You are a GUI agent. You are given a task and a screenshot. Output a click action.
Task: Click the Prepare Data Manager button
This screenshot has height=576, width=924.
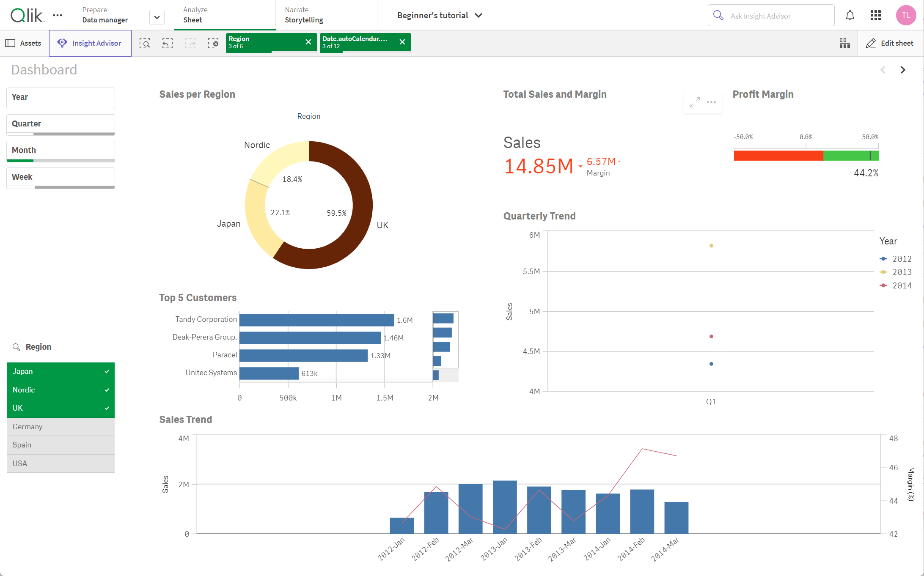pos(105,15)
